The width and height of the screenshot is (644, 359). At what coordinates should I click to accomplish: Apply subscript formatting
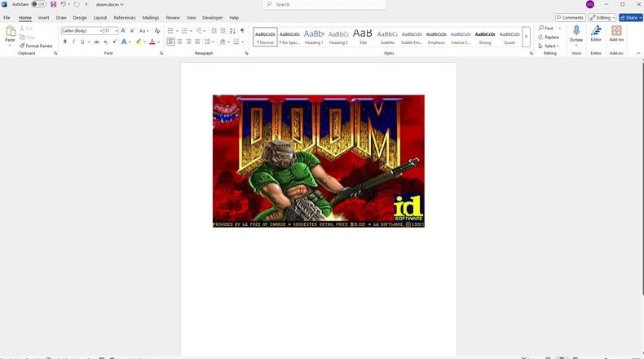(106, 42)
